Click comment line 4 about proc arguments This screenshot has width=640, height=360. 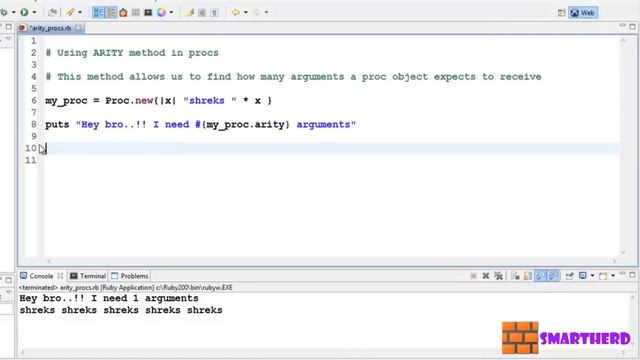point(293,77)
